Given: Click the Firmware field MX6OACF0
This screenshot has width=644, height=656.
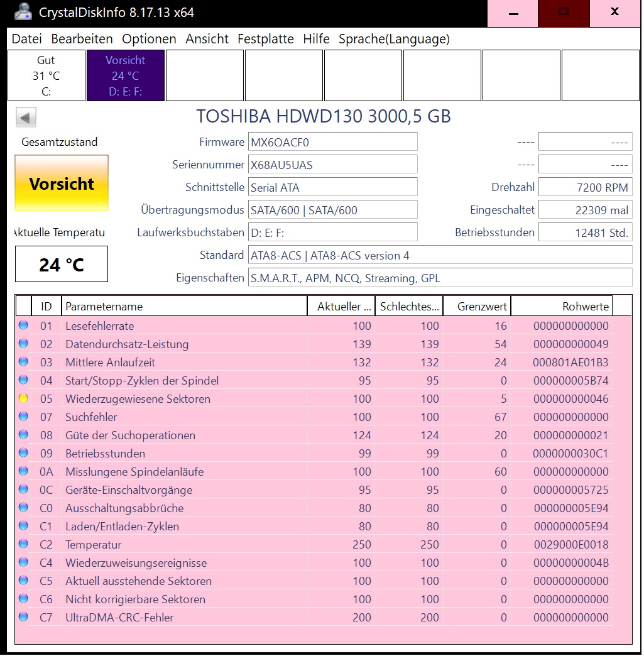Looking at the screenshot, I should tap(332, 142).
